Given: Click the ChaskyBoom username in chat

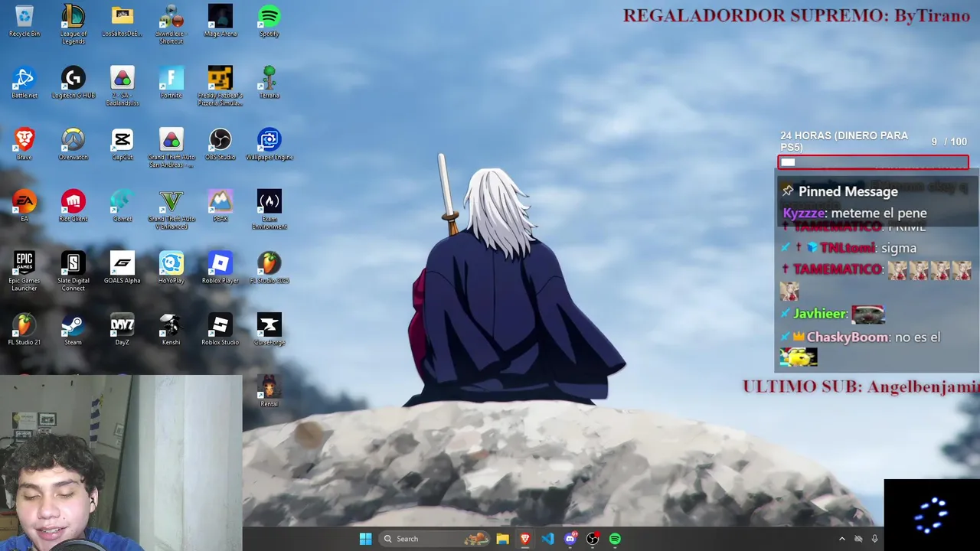Looking at the screenshot, I should pyautogui.click(x=848, y=337).
